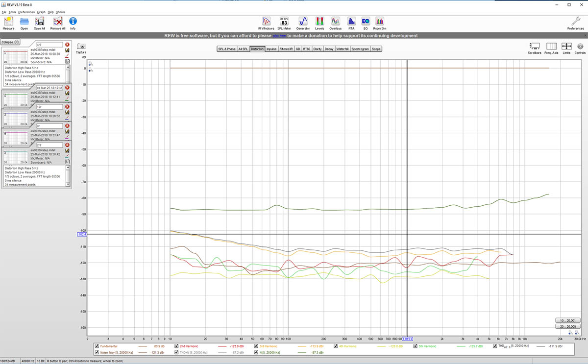Screen dimensions: 588x364
Task: Switch to the All SPL tab
Action: click(x=243, y=49)
